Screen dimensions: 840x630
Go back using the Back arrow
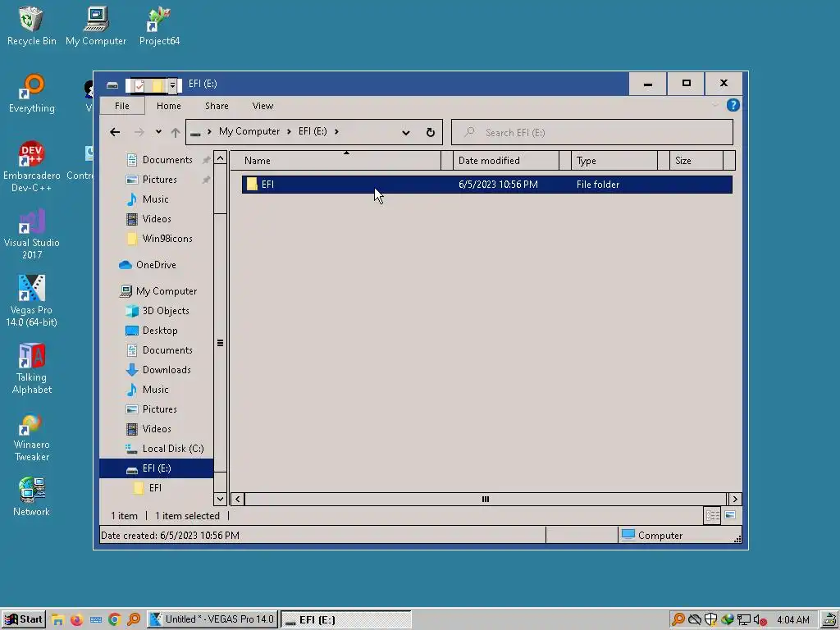pyautogui.click(x=115, y=132)
